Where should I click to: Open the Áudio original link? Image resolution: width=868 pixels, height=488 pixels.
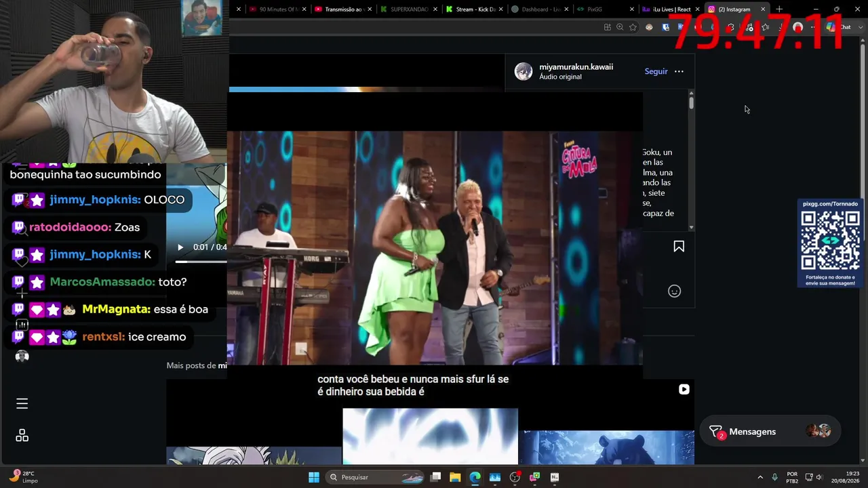[560, 77]
